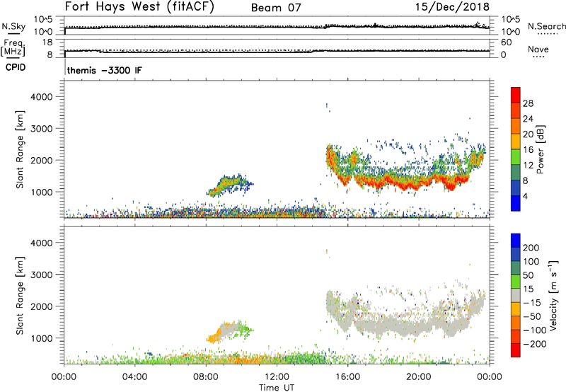
Task: Select the '16' power colorbar tick label
Action: [x=528, y=150]
